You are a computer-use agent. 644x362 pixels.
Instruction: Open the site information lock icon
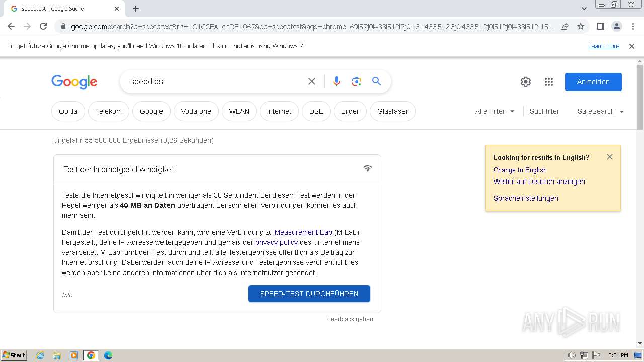click(63, 27)
